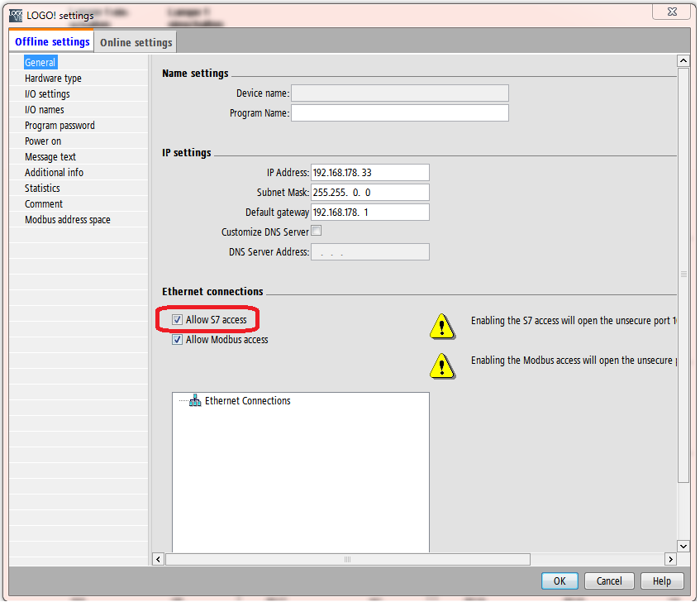The height and width of the screenshot is (602, 700).
Task: Switch to the Online settings tab
Action: click(x=136, y=42)
